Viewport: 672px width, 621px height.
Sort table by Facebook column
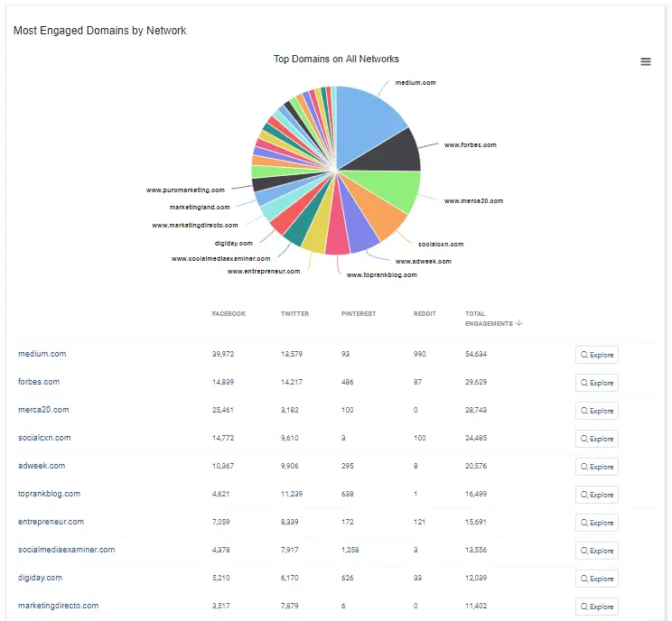229,314
